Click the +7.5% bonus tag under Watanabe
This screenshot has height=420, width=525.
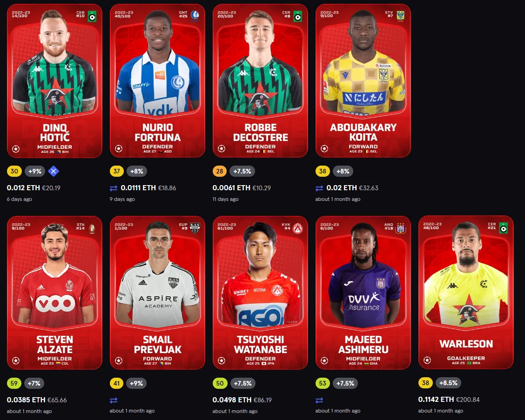(x=242, y=383)
